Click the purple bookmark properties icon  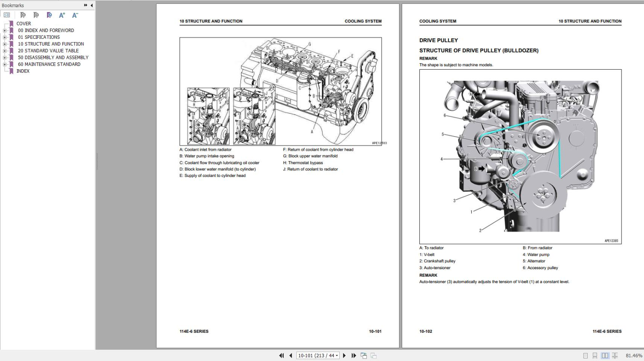click(49, 15)
